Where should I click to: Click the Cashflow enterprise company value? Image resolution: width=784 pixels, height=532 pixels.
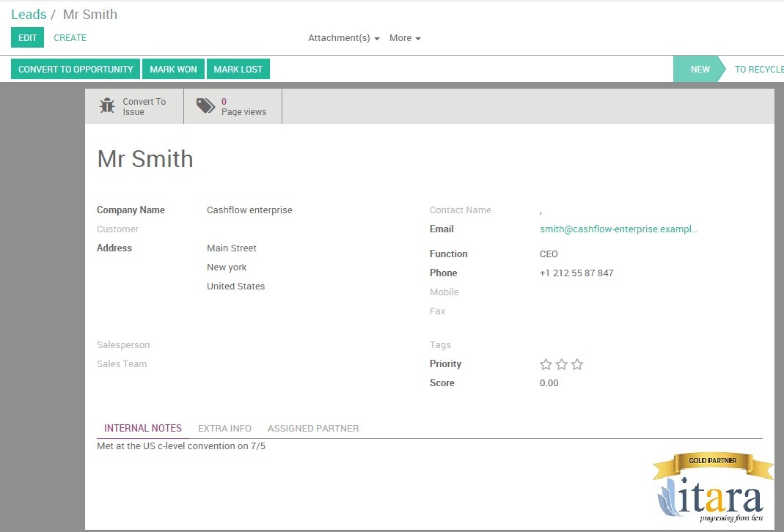click(x=249, y=210)
